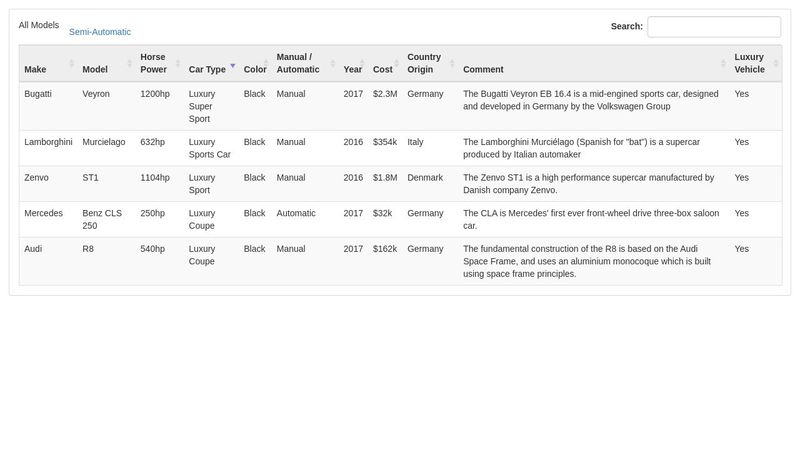
Task: Select the Luxury Sports Car cell
Action: tap(211, 148)
